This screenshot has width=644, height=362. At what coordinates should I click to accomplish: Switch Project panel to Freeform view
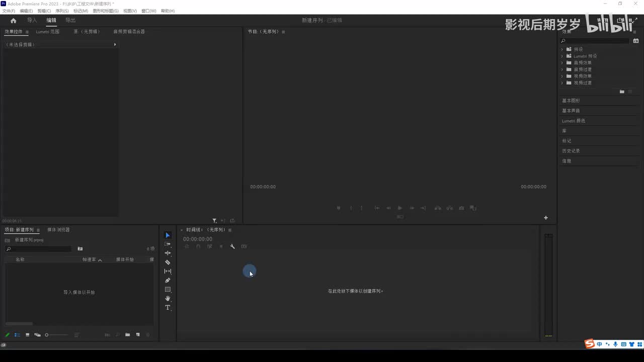[x=37, y=335]
